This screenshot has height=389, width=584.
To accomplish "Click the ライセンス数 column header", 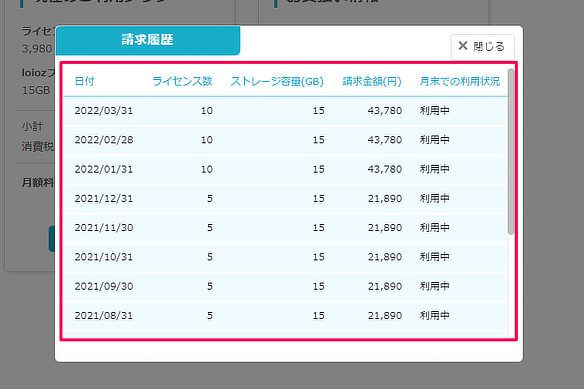I will (182, 81).
